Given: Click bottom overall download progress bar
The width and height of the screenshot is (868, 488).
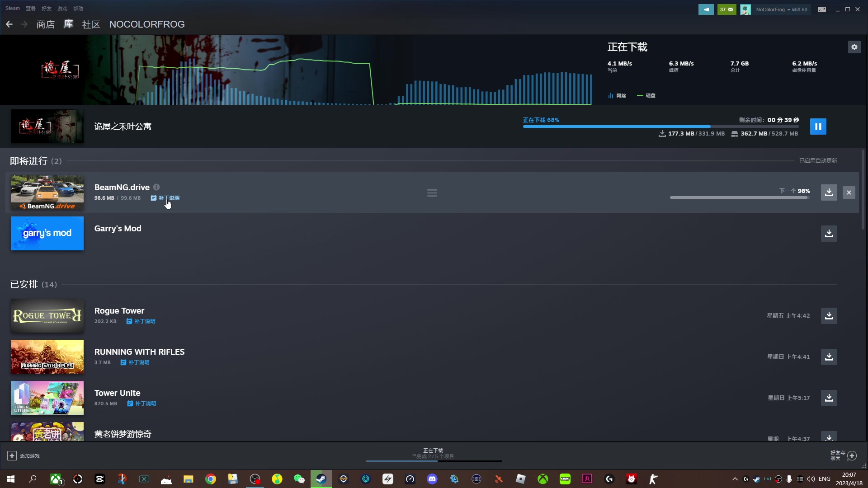Looking at the screenshot, I should (434, 461).
